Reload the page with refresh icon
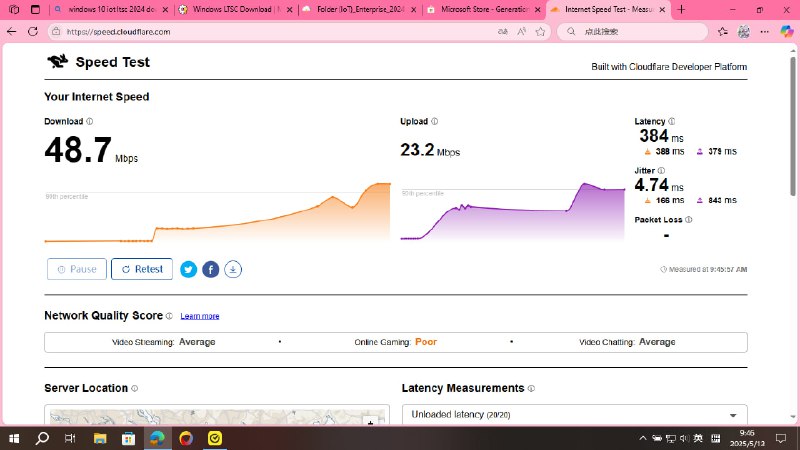The image size is (800, 450). click(33, 32)
